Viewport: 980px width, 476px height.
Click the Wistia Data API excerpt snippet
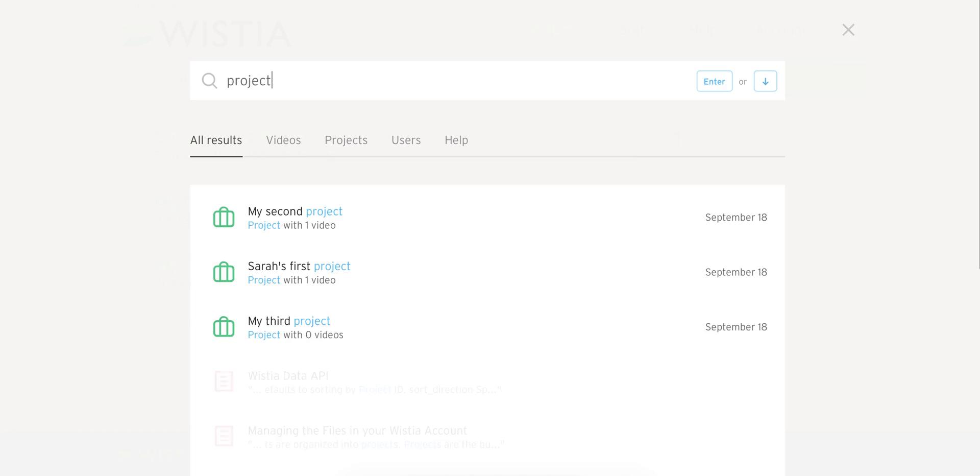[x=375, y=390]
